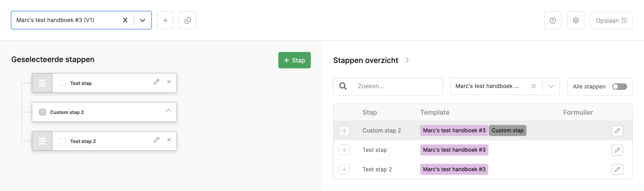Screen dimensions: 644x191
Task: Expand Stappen overzicht chevron
Action: (x=407, y=60)
